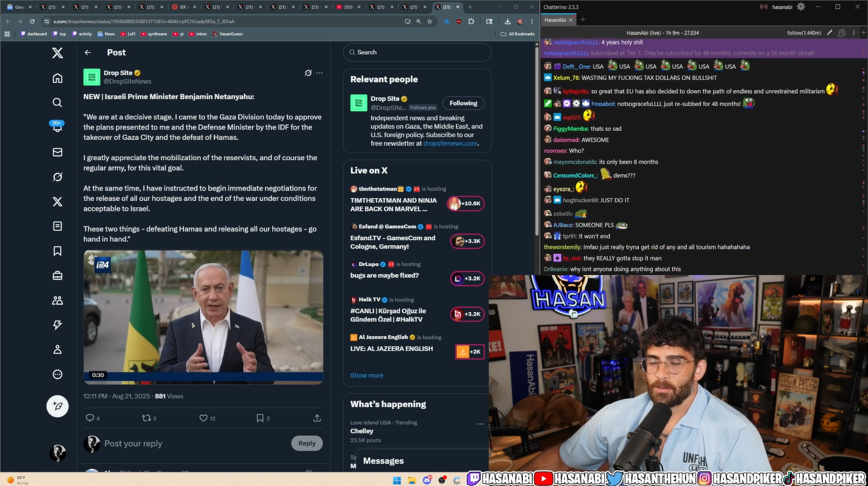Switch to the YouTube (528) tab
The height and width of the screenshot is (486, 868).
click(x=348, y=7)
